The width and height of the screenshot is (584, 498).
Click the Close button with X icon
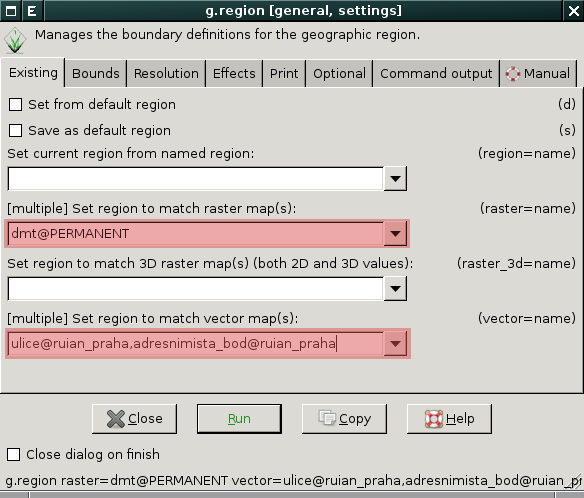coord(134,419)
